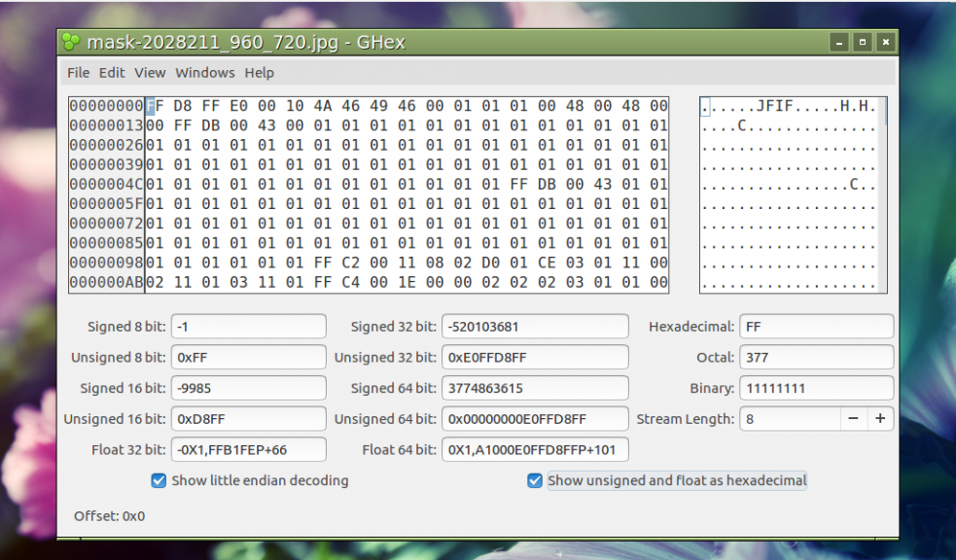Maximize the GHex window
The width and height of the screenshot is (956, 560).
point(862,43)
